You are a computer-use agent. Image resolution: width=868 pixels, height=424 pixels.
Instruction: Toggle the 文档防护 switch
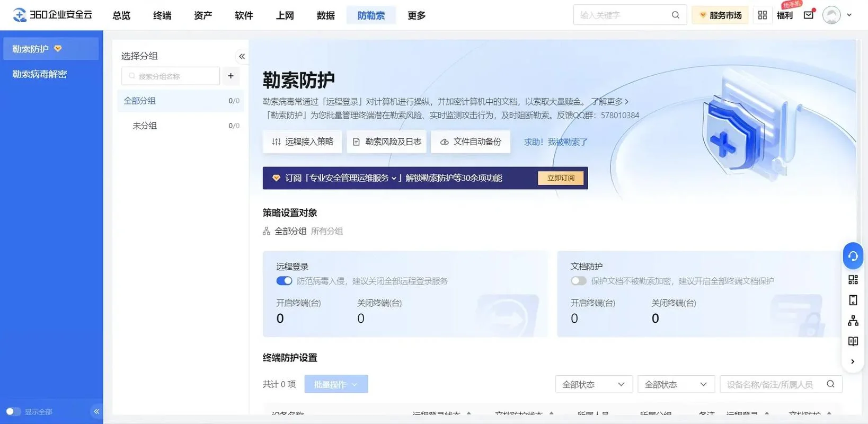tap(579, 281)
